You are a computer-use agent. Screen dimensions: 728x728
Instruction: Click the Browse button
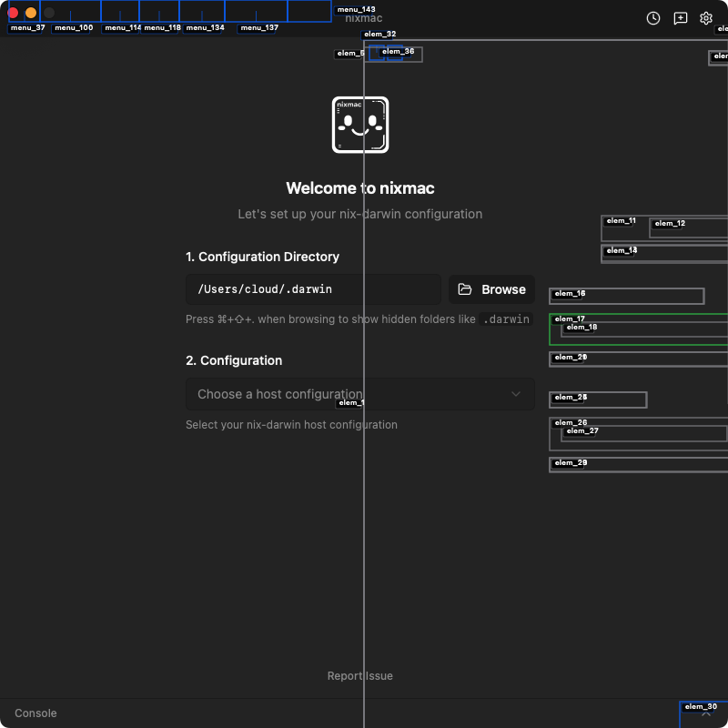tap(491, 289)
